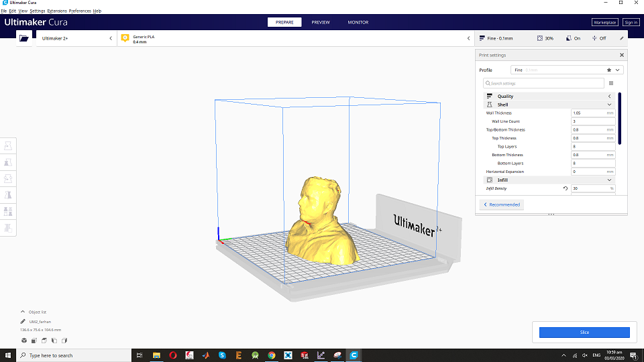This screenshot has height=362, width=644.
Task: Click the Bottom Layers value field
Action: (593, 164)
